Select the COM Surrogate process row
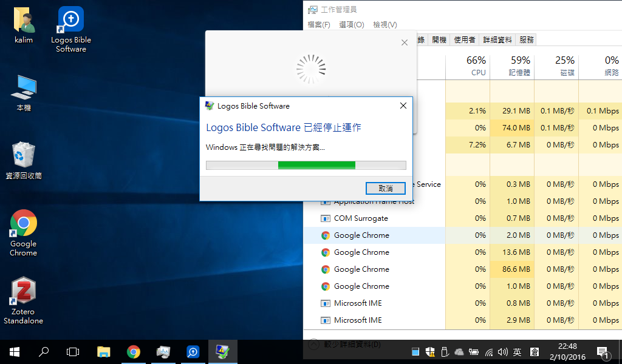The width and height of the screenshot is (622, 364). [462, 218]
